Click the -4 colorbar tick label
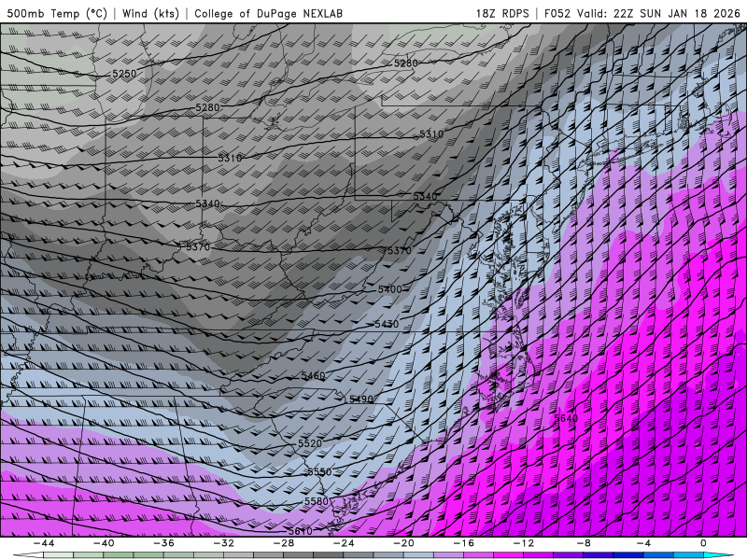Screen dimensions: 747x560 tap(643, 543)
